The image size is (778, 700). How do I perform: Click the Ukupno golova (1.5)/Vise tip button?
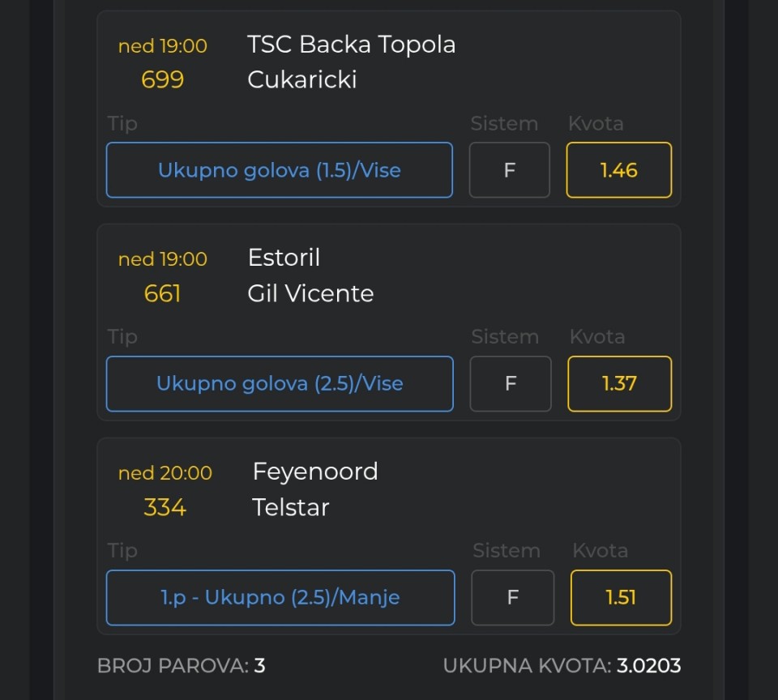[x=279, y=170]
